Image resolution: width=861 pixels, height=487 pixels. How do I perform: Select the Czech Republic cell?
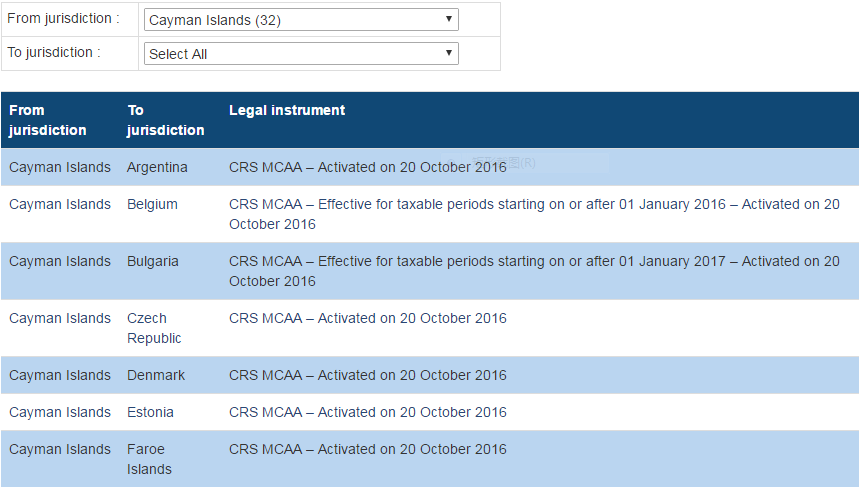[154, 328]
